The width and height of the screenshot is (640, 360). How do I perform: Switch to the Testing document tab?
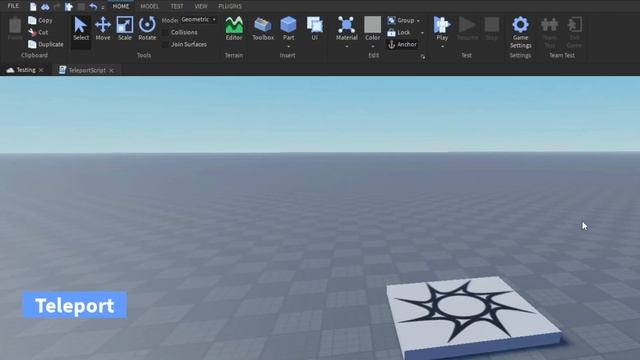[26, 70]
